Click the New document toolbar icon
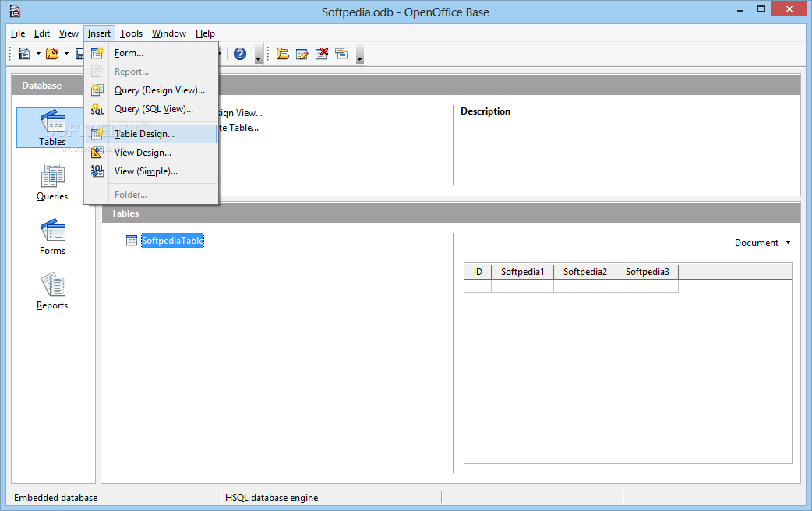The width and height of the screenshot is (812, 511). [24, 53]
